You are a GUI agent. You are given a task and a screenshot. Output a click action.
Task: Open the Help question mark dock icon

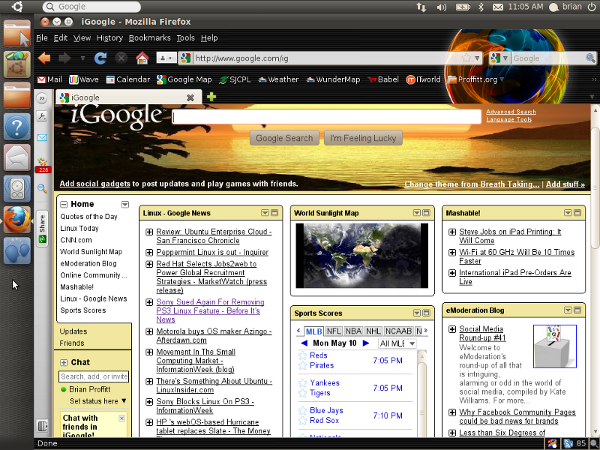click(x=17, y=127)
